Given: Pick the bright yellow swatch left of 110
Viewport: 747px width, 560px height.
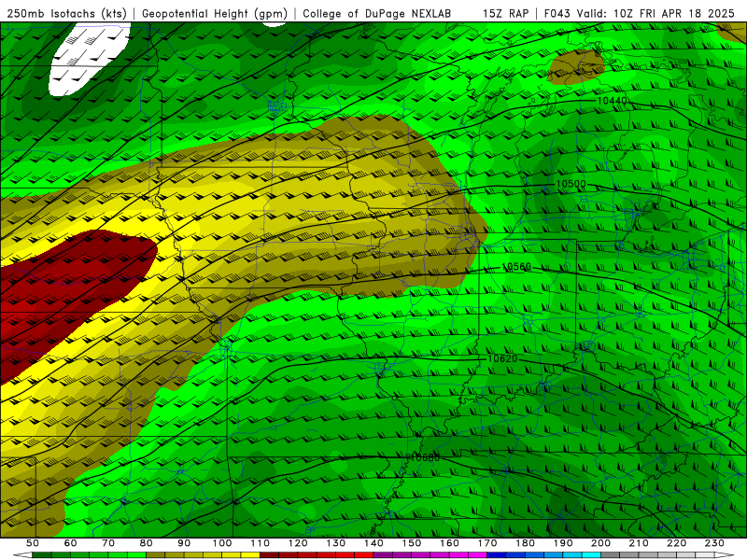Looking at the screenshot, I should [250, 555].
